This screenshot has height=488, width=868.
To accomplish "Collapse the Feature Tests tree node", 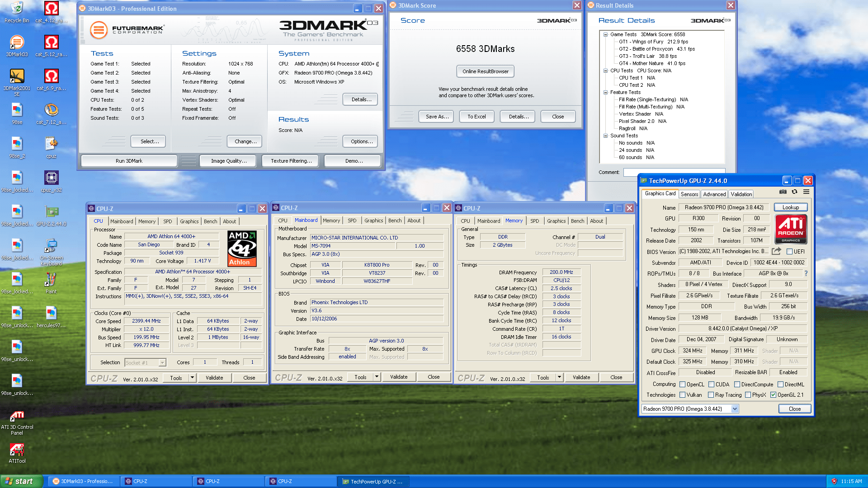I will [x=605, y=92].
